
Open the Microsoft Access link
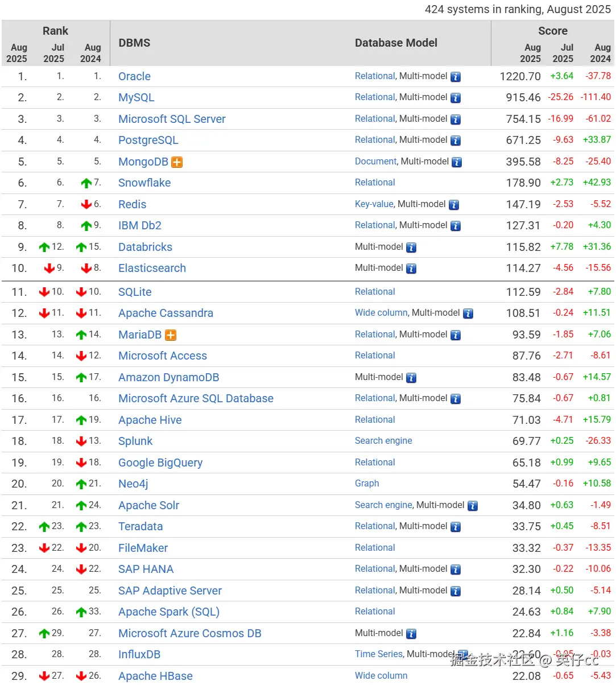tap(163, 356)
